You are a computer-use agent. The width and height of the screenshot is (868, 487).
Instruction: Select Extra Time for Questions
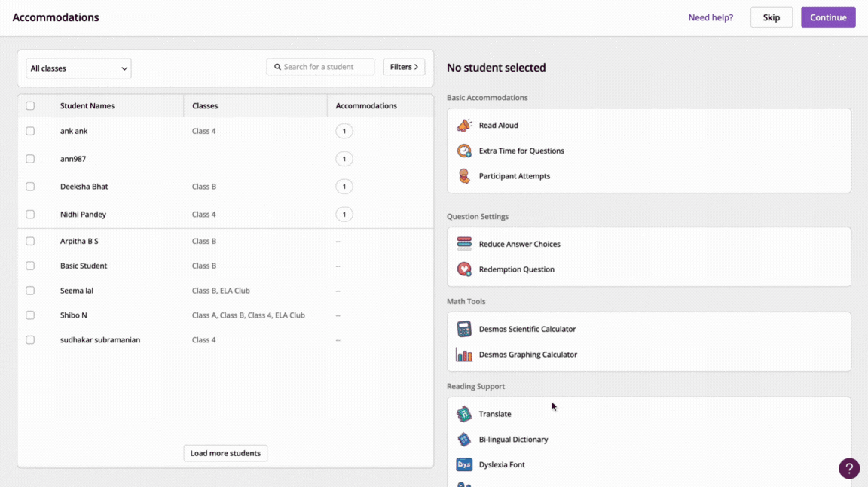click(x=521, y=151)
